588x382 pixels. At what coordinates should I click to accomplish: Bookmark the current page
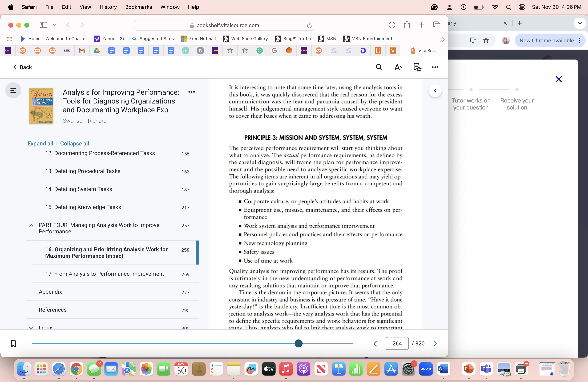click(x=13, y=343)
